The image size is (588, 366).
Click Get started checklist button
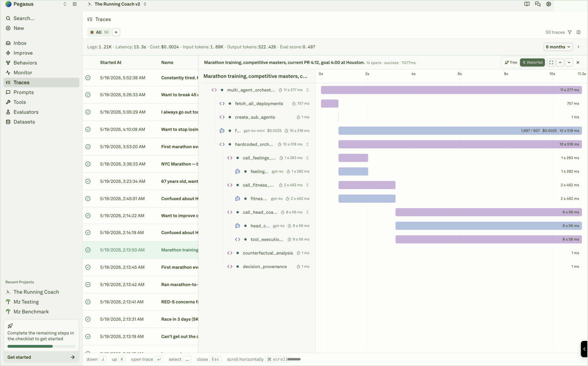click(x=41, y=357)
